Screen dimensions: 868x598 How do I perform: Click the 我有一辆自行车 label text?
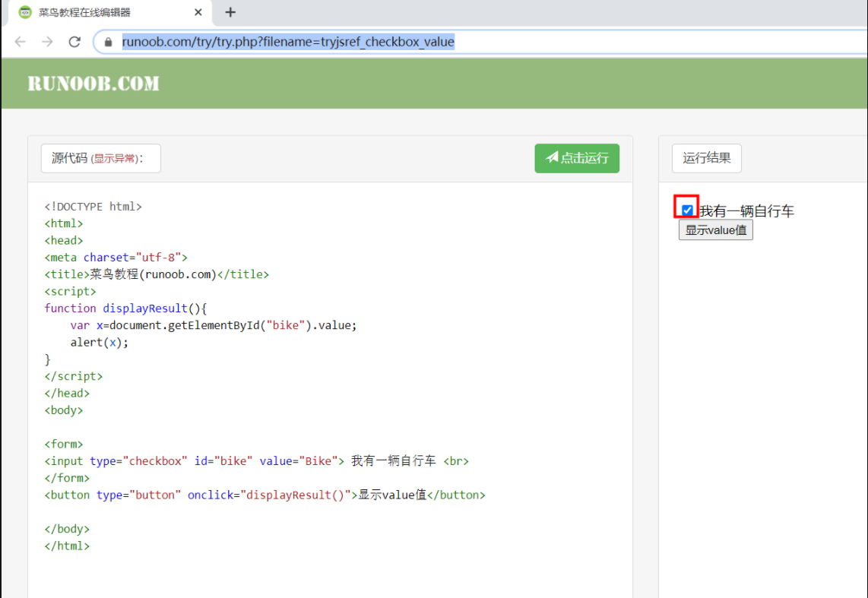746,210
